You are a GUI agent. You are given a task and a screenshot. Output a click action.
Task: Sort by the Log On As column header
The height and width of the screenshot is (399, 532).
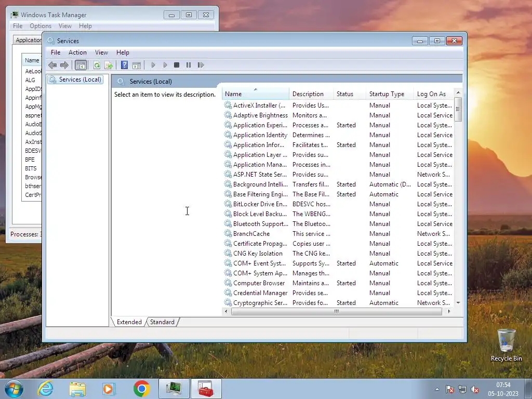click(434, 94)
